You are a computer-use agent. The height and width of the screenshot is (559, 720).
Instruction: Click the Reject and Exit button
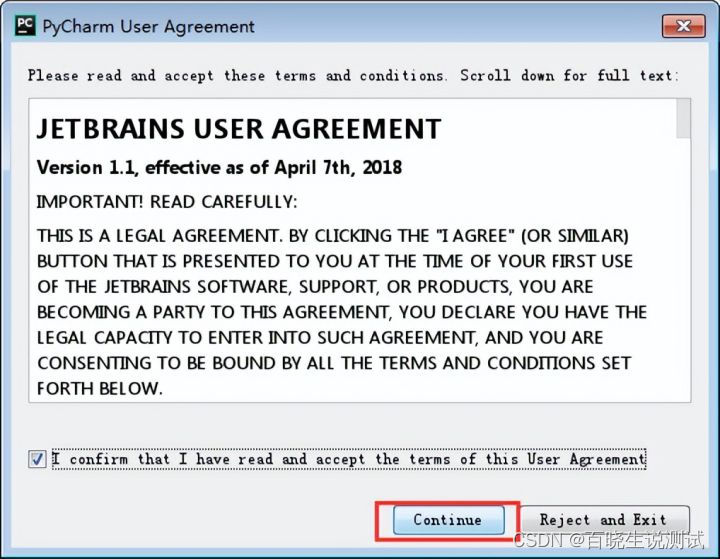pos(604,520)
